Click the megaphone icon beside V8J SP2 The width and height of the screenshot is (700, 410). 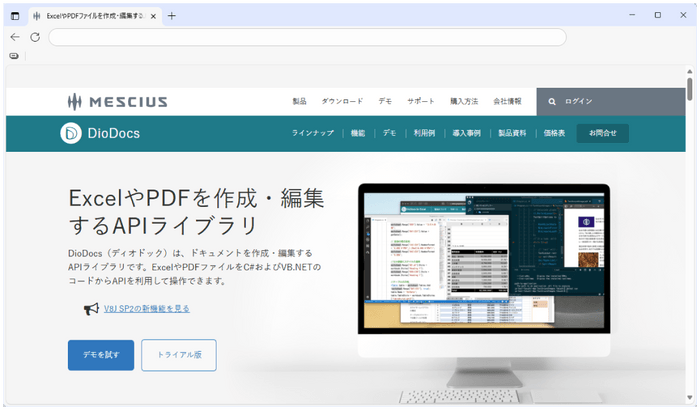(x=91, y=309)
